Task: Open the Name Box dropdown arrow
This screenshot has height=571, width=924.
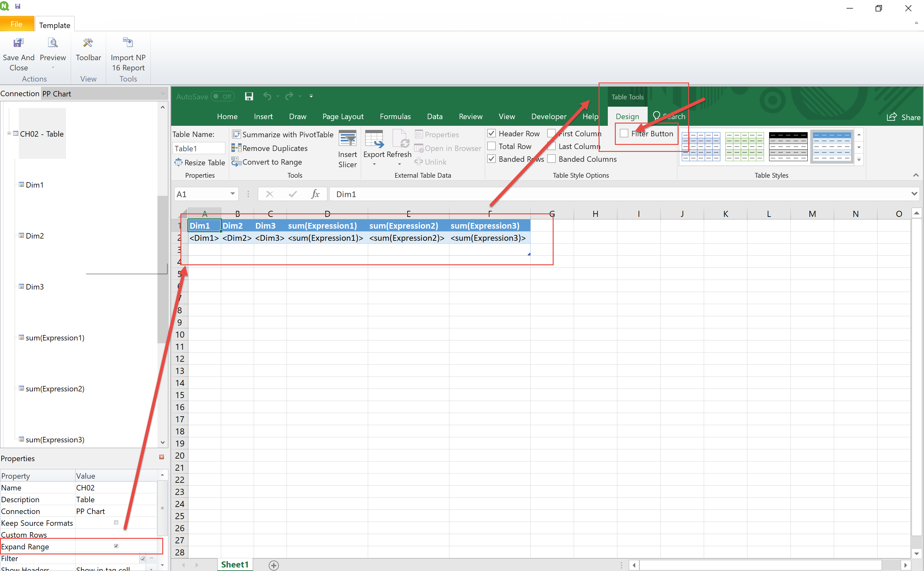Action: pyautogui.click(x=232, y=194)
